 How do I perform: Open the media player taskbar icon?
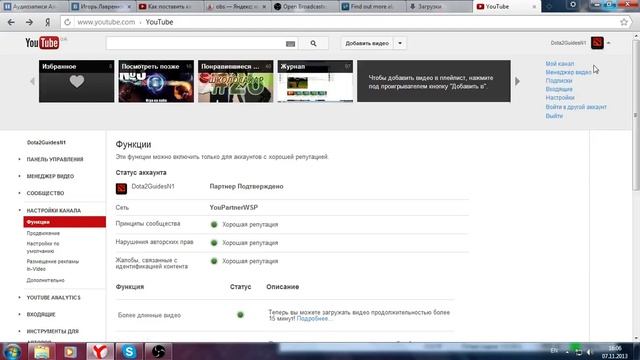tap(70, 351)
